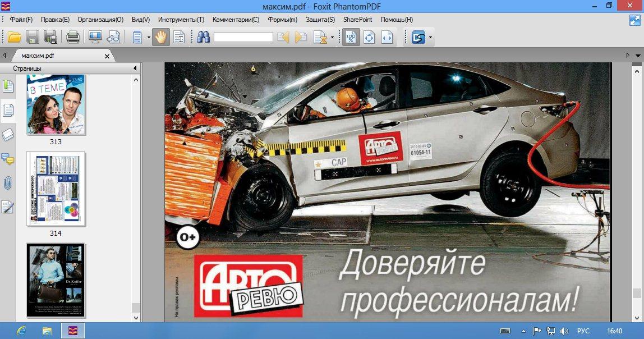The image size is (644, 339).
Task: Open the Bookmarks panel icon in sidebar
Action: pos(7,86)
